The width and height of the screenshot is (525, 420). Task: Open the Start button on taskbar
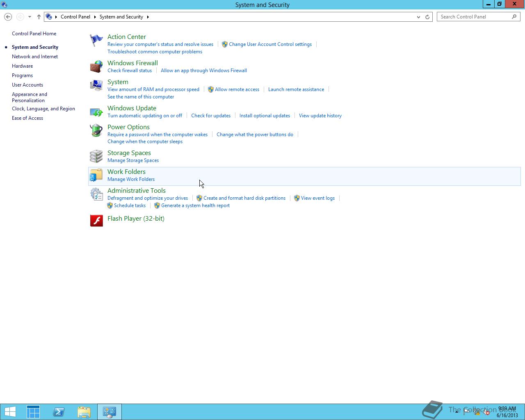click(10, 412)
